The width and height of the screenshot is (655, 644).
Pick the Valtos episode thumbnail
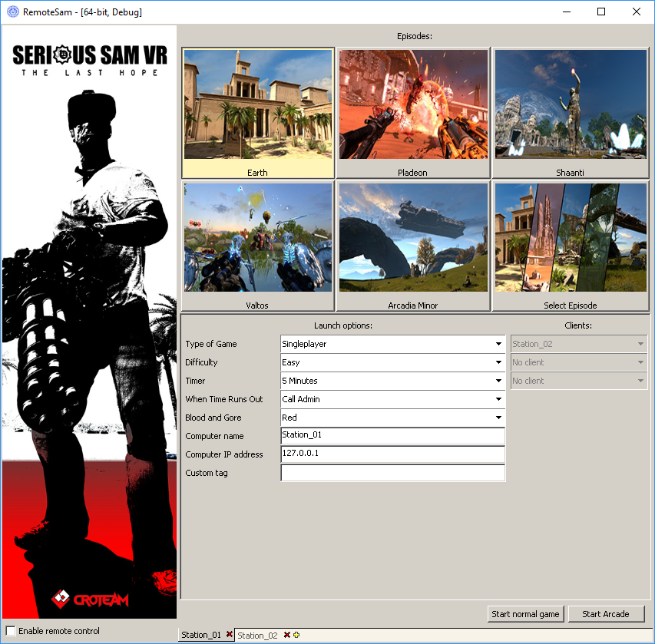point(258,246)
